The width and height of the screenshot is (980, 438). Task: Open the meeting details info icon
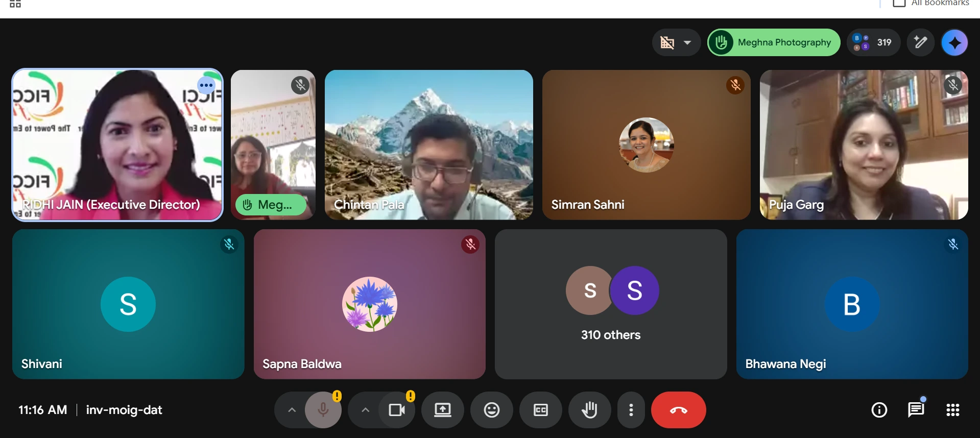point(879,410)
